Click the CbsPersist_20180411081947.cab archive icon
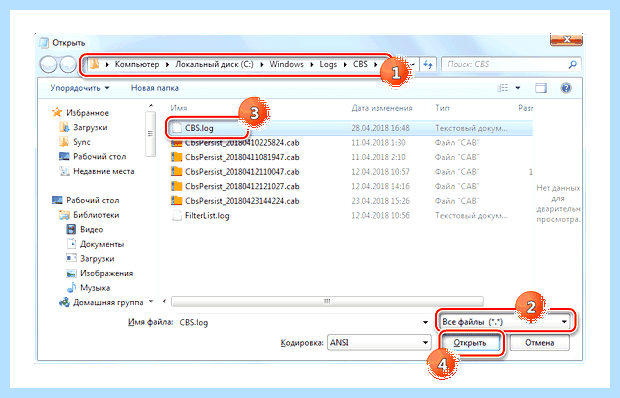The width and height of the screenshot is (620, 398). [x=176, y=157]
